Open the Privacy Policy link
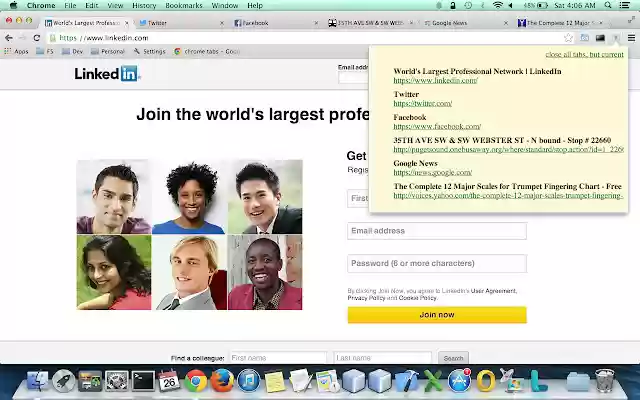The height and width of the screenshot is (400, 640). 366,298
